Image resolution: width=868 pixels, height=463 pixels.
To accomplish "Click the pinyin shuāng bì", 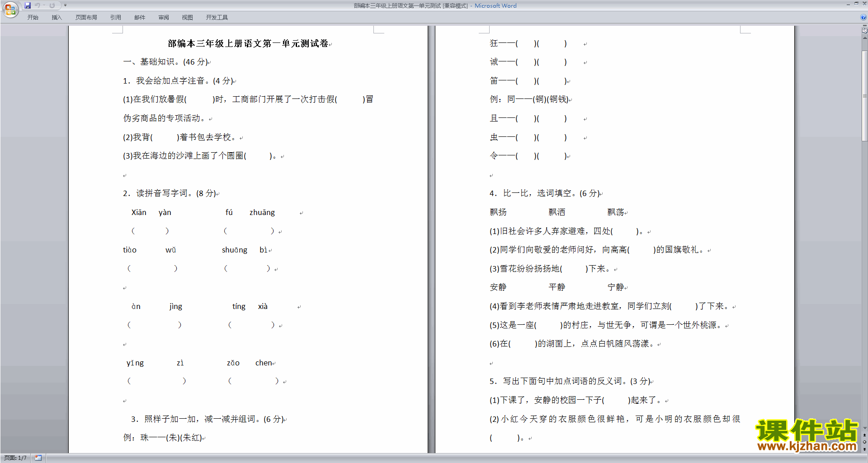I will coord(245,250).
